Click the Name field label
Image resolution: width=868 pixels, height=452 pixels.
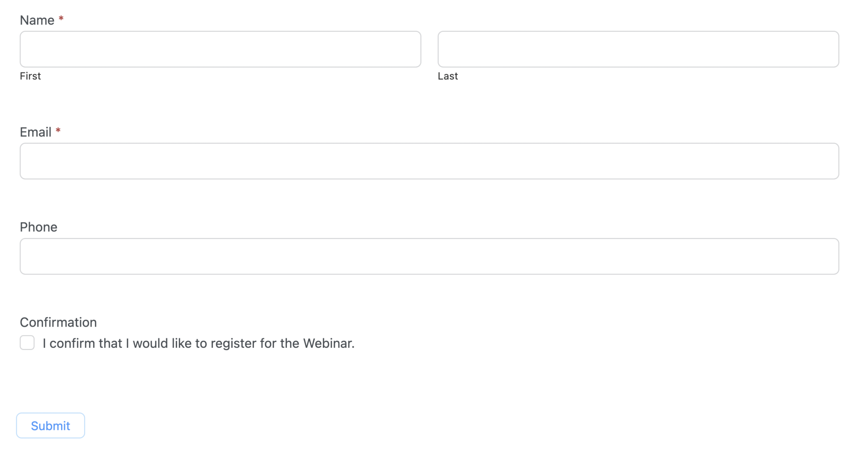coord(38,19)
